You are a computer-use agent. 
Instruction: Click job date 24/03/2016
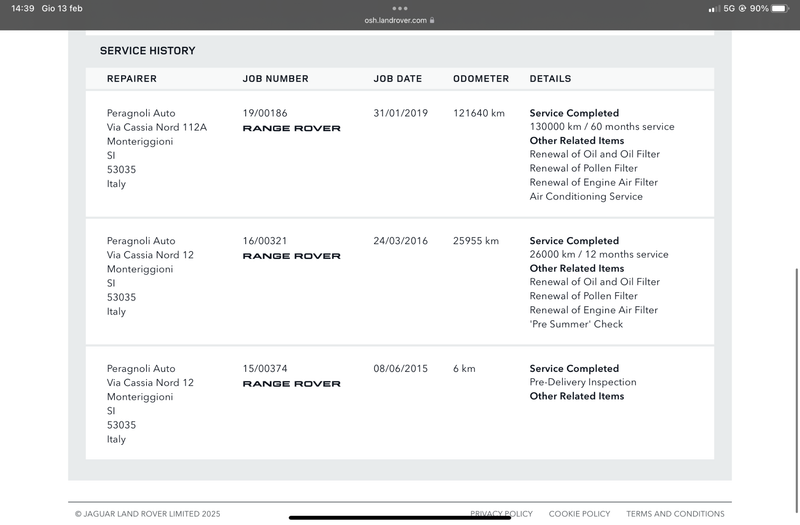[401, 241]
